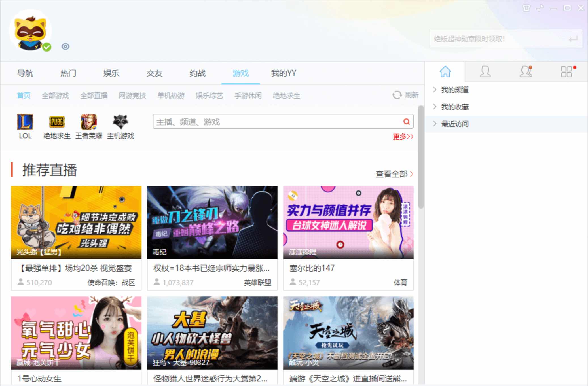Viewport: 588px width, 386px height.
Task: Click viewer count icon next to 52,157
Action: tap(293, 282)
